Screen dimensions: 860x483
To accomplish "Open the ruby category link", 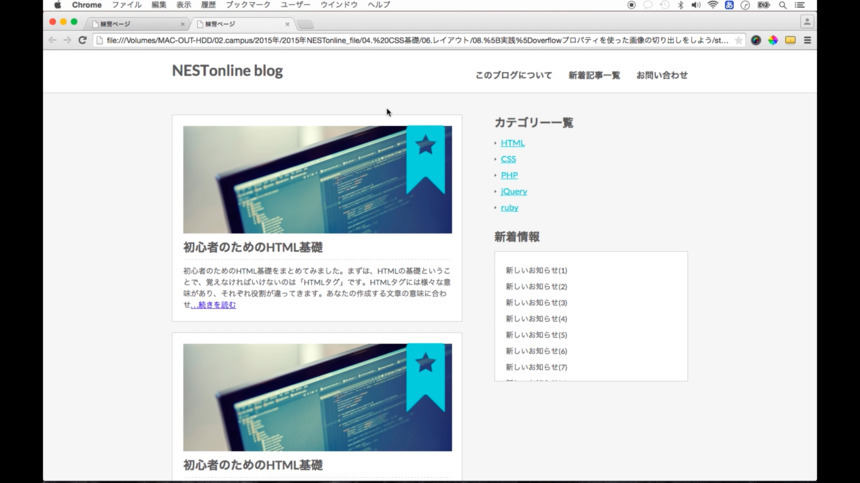I will (509, 207).
